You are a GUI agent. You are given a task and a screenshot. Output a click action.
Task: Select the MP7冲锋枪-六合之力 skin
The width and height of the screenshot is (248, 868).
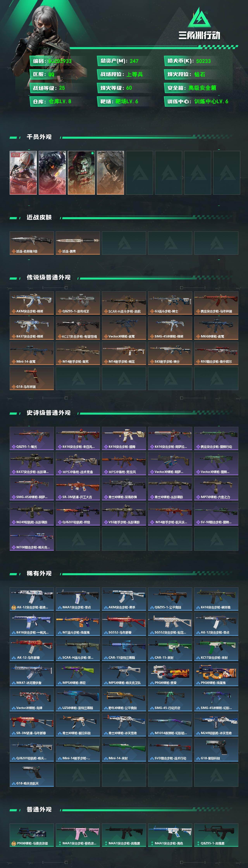[216, 489]
